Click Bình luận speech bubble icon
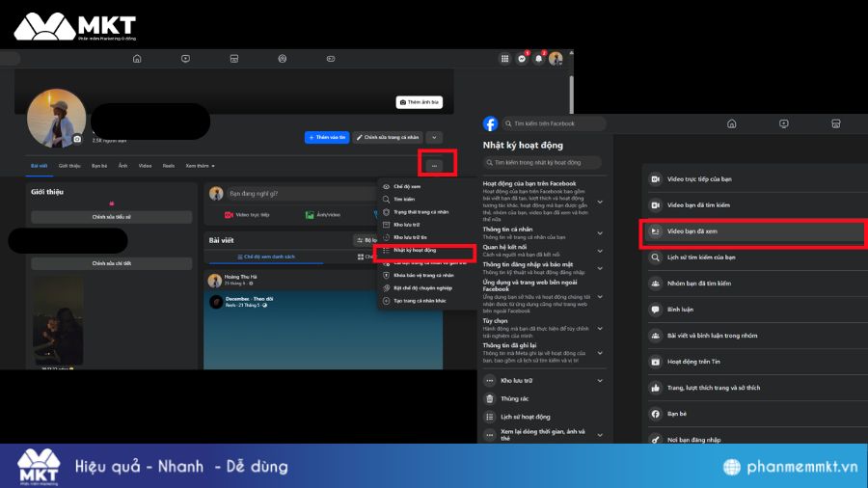The height and width of the screenshot is (488, 868). point(656,310)
